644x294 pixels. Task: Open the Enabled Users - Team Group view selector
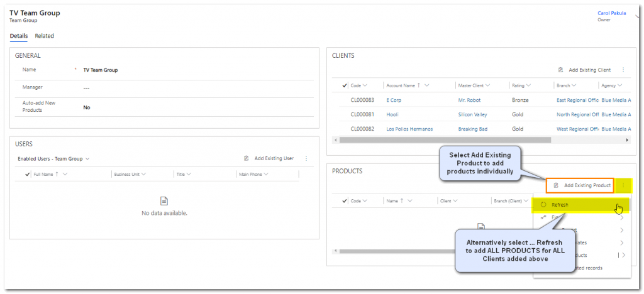coord(53,159)
